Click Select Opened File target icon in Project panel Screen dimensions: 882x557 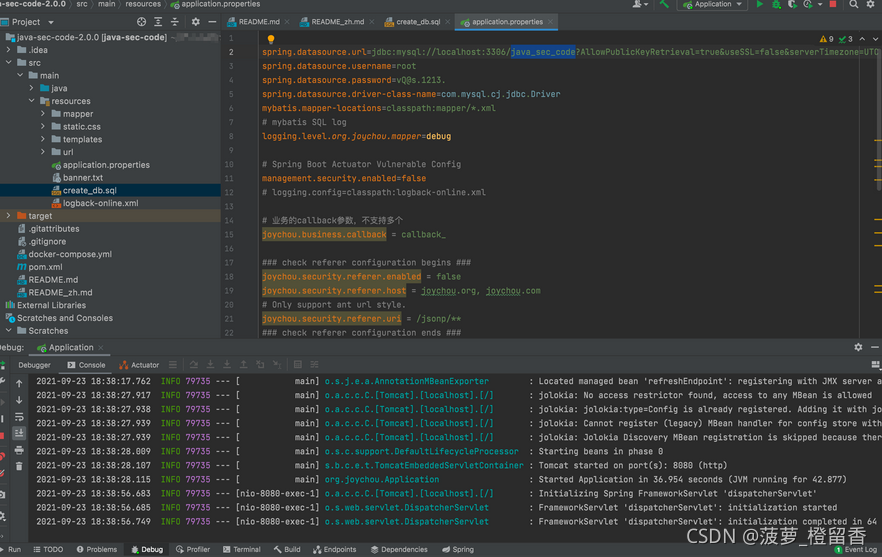141,22
